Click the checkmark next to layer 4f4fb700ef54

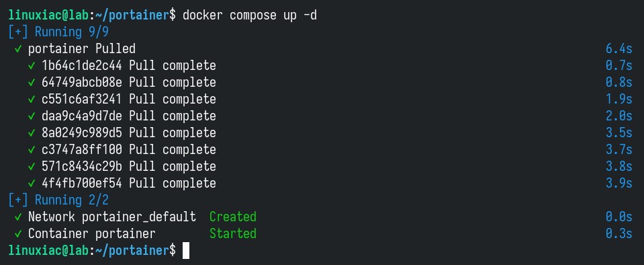point(32,184)
